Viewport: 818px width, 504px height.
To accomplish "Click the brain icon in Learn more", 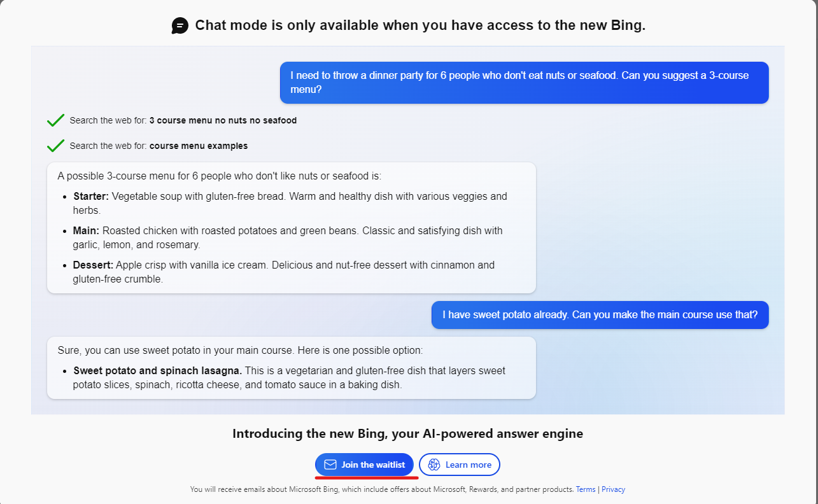I will (434, 465).
